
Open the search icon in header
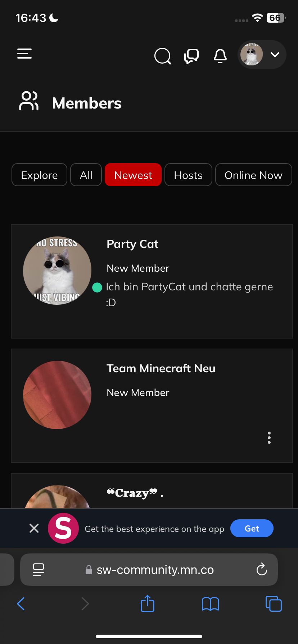tap(162, 56)
